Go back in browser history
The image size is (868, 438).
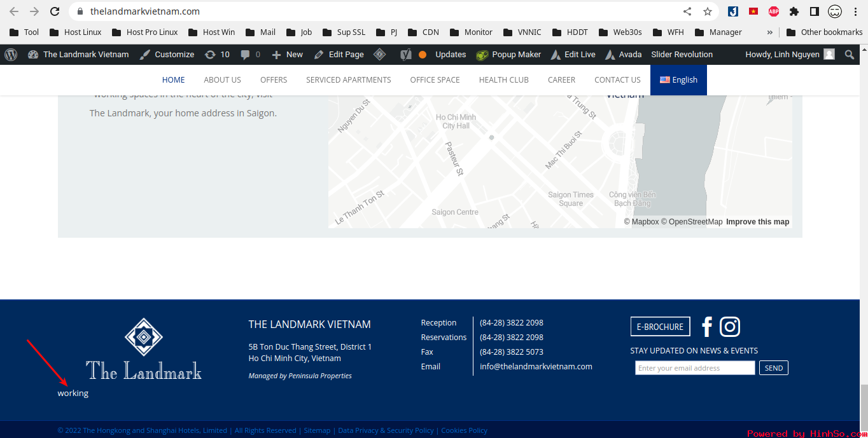(x=14, y=11)
